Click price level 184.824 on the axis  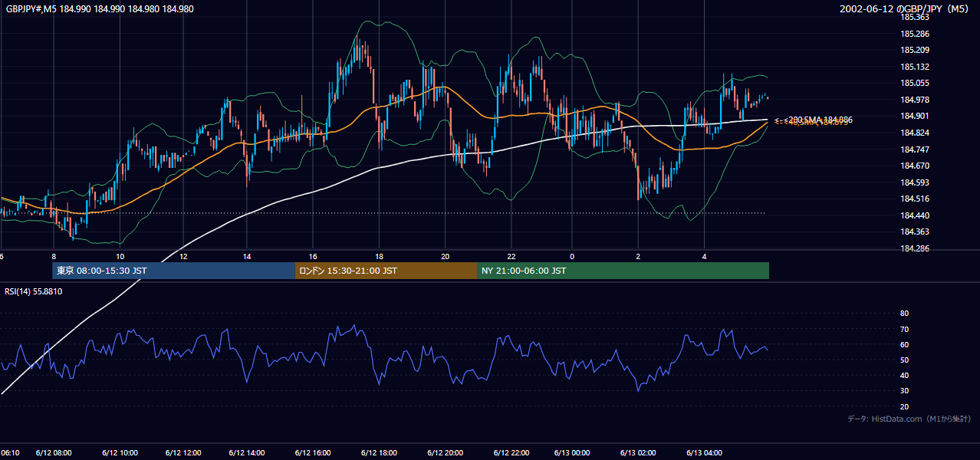(915, 133)
